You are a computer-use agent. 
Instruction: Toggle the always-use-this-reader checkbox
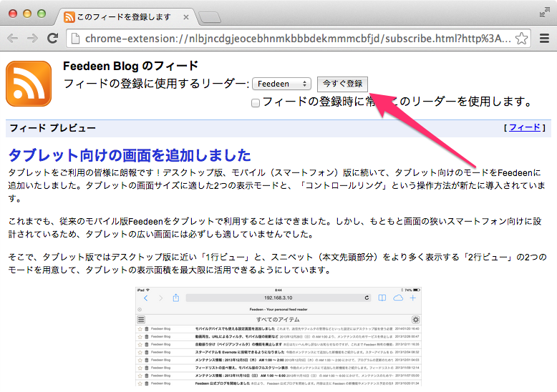[256, 103]
